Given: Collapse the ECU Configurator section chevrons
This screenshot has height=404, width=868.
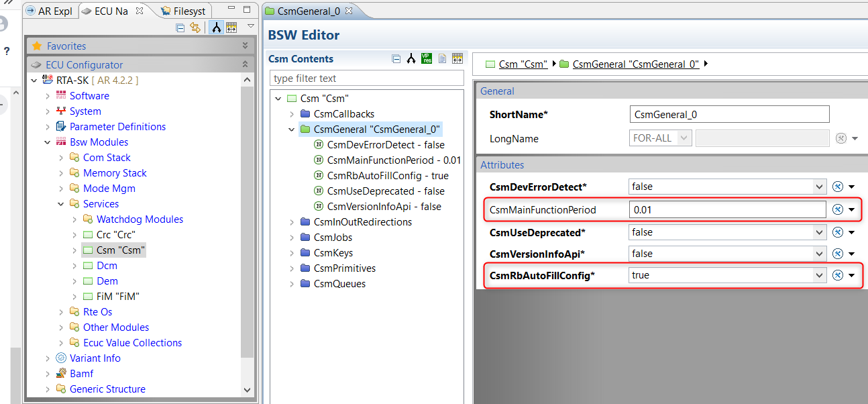Looking at the screenshot, I should pyautogui.click(x=245, y=64).
